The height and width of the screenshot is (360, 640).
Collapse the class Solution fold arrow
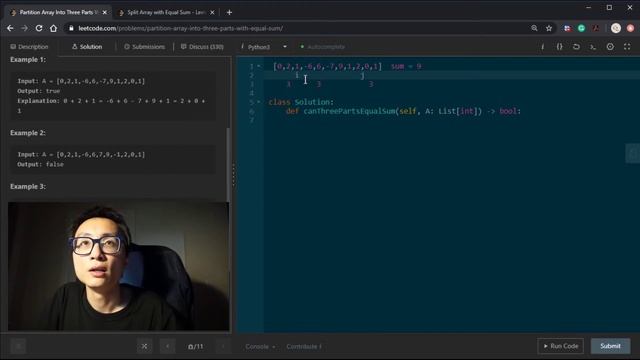(x=259, y=102)
